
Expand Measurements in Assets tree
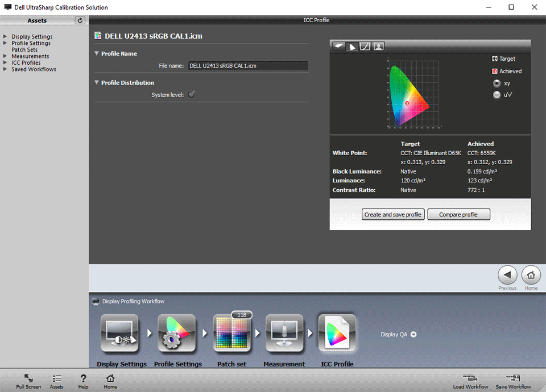point(5,56)
